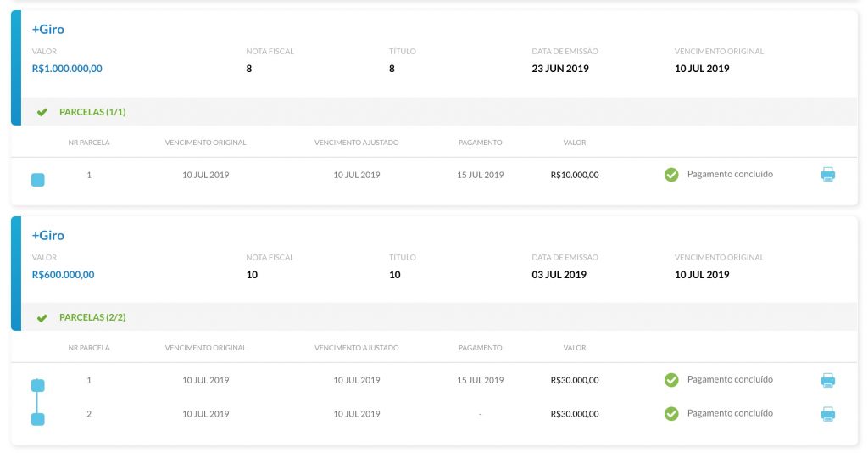Select blue square marker of R$1.000.000,00 installment
Viewport: 868px width, 453px height.
click(37, 180)
